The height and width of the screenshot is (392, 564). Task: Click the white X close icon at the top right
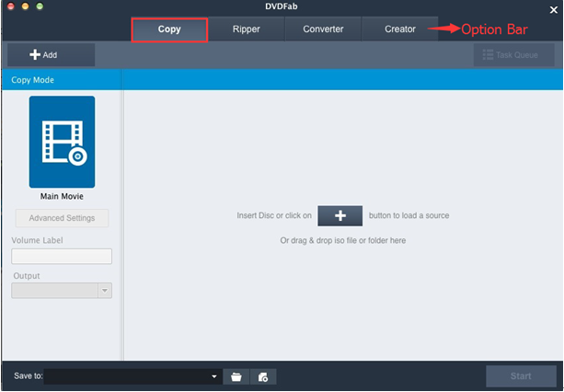[x=554, y=10]
